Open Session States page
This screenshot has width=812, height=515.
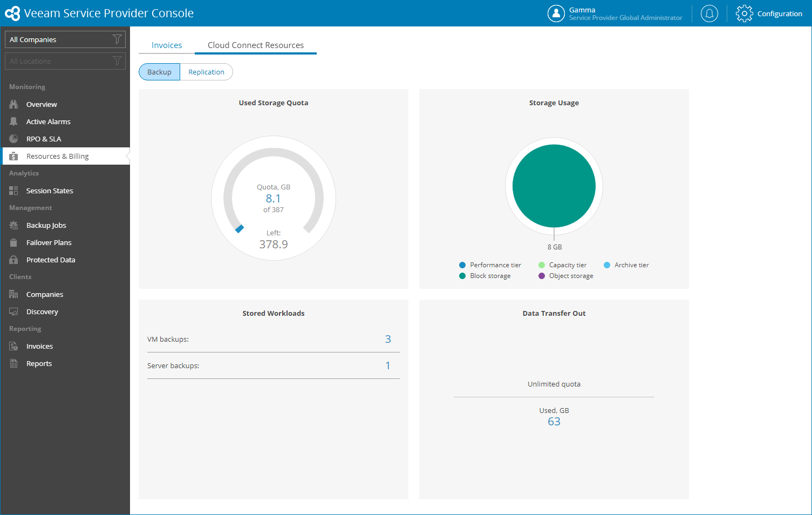65,191
